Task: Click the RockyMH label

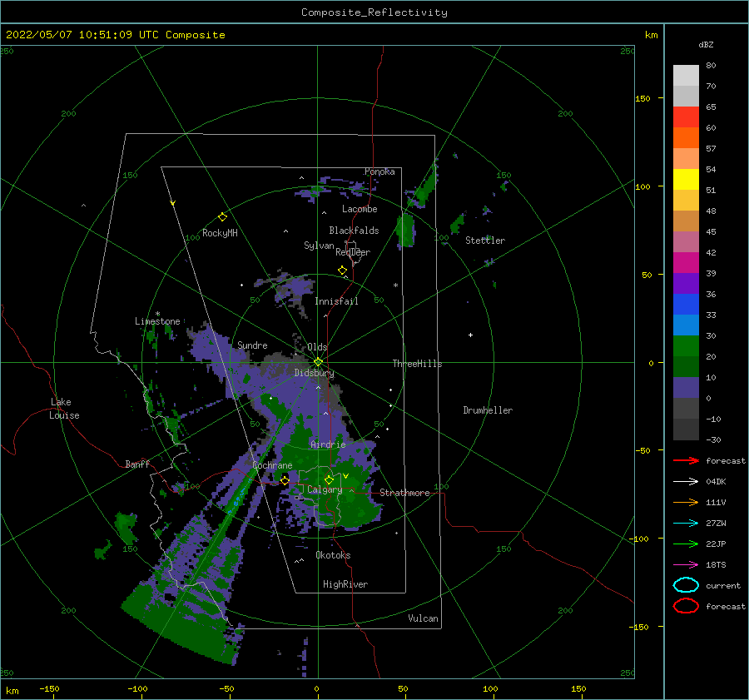Action: [x=220, y=233]
